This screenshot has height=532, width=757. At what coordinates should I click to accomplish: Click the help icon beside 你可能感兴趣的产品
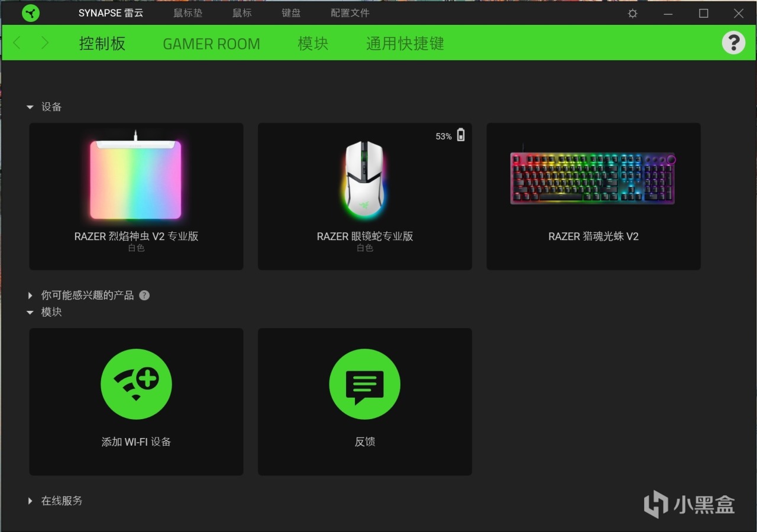point(144,295)
